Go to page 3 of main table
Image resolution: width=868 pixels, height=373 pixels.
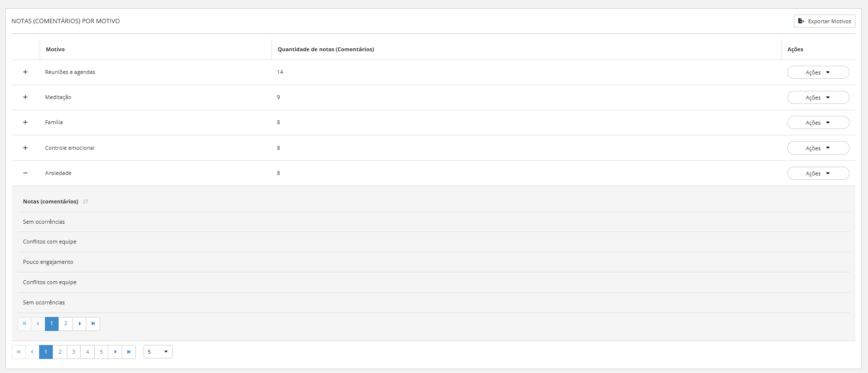[73, 352]
